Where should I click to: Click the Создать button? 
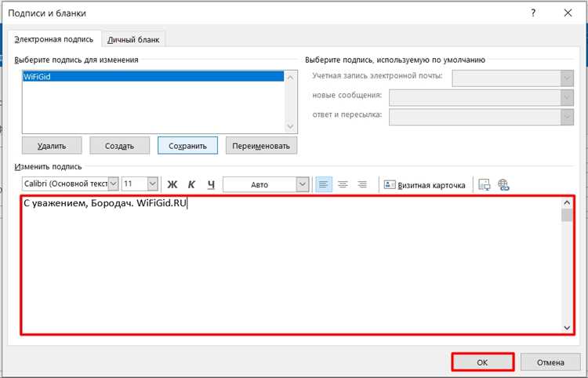120,146
